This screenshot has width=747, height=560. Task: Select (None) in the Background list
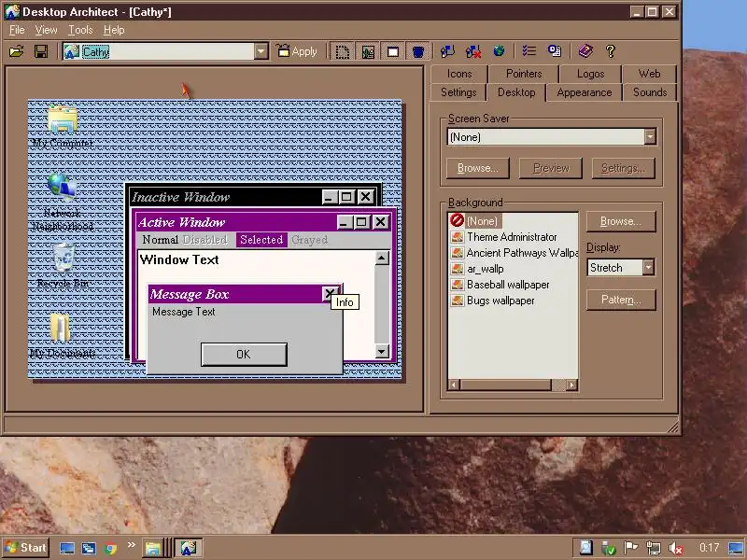pos(475,221)
